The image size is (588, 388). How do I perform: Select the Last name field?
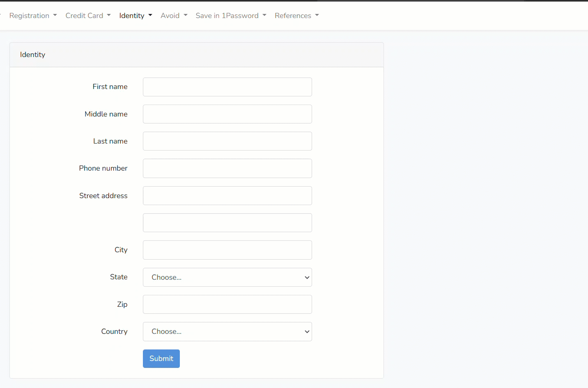click(x=227, y=141)
